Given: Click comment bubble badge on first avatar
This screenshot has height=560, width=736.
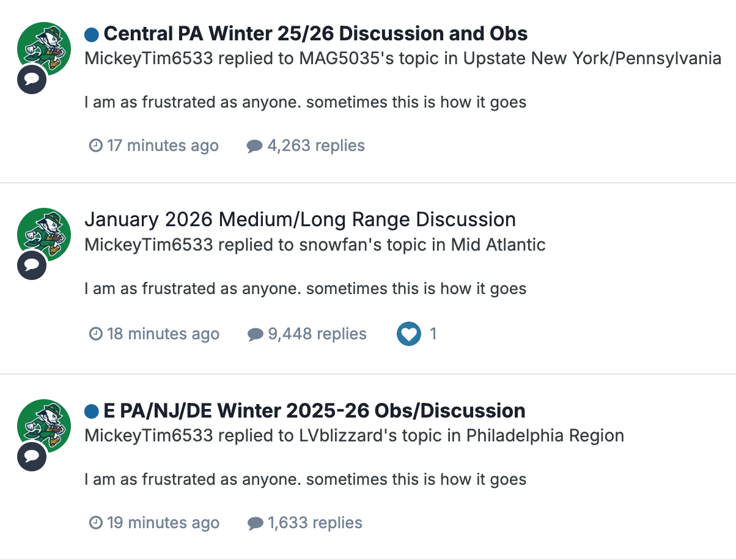Looking at the screenshot, I should [x=32, y=79].
